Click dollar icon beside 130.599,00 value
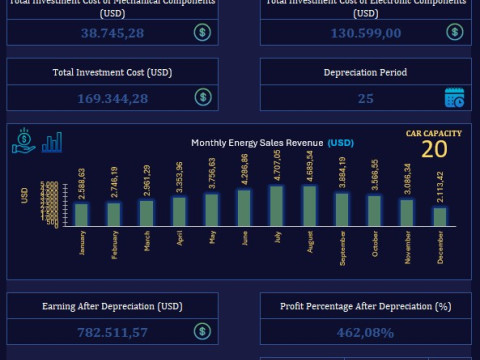 [x=455, y=32]
